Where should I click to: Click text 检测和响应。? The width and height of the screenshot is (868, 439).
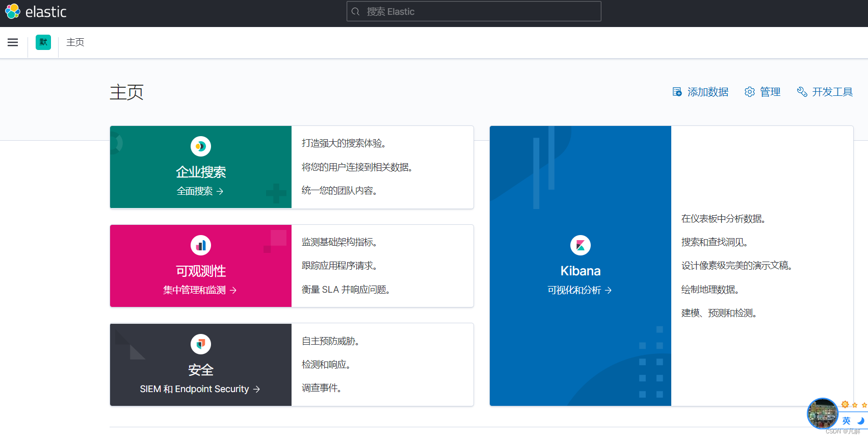pos(327,365)
